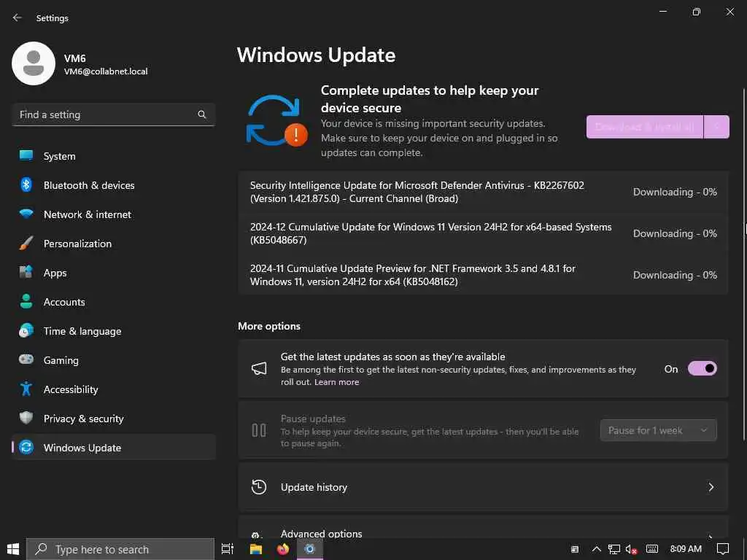This screenshot has width=747, height=560.
Task: Open File Explorer from the taskbar
Action: coord(256,549)
